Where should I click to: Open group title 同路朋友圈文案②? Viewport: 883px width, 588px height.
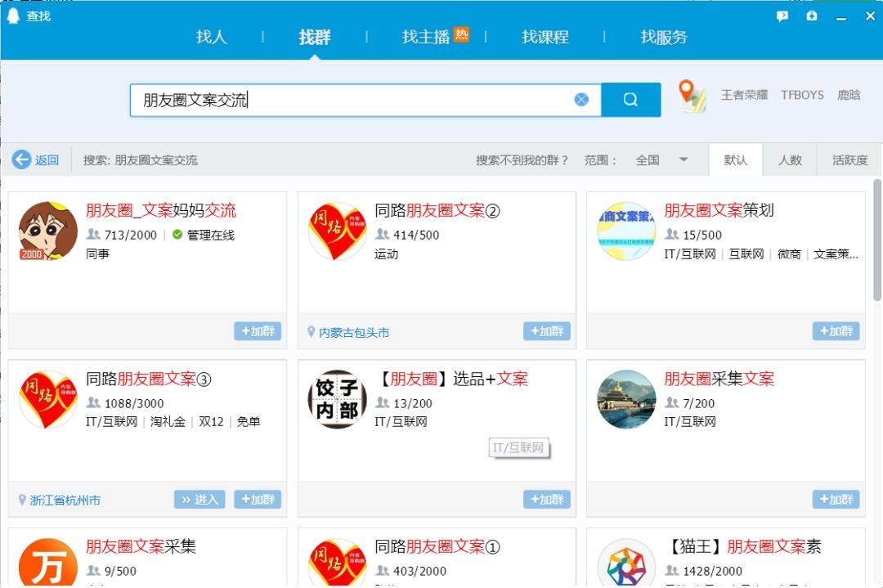pos(437,211)
